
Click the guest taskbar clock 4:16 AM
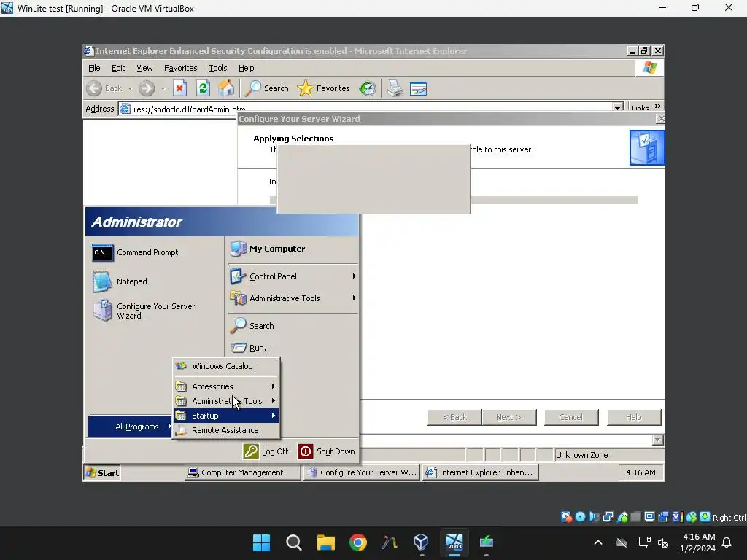[640, 472]
